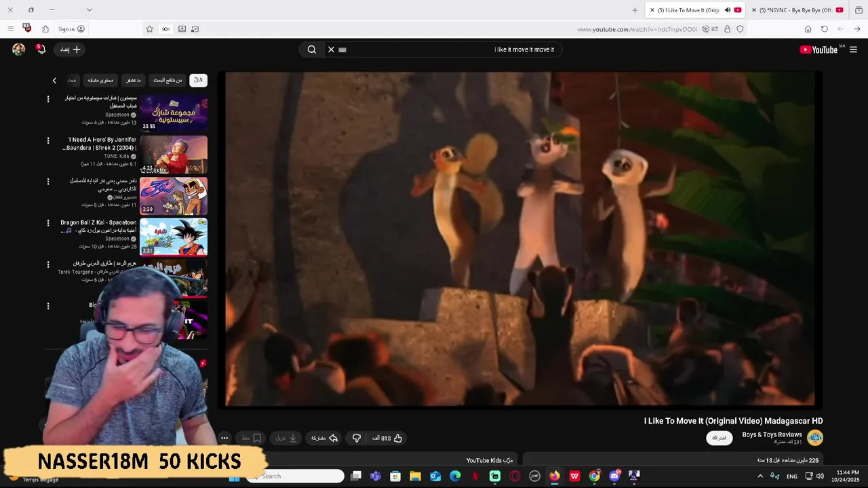This screenshot has width=868, height=488.
Task: Like the video with 813K thumbs up
Action: pos(387,439)
